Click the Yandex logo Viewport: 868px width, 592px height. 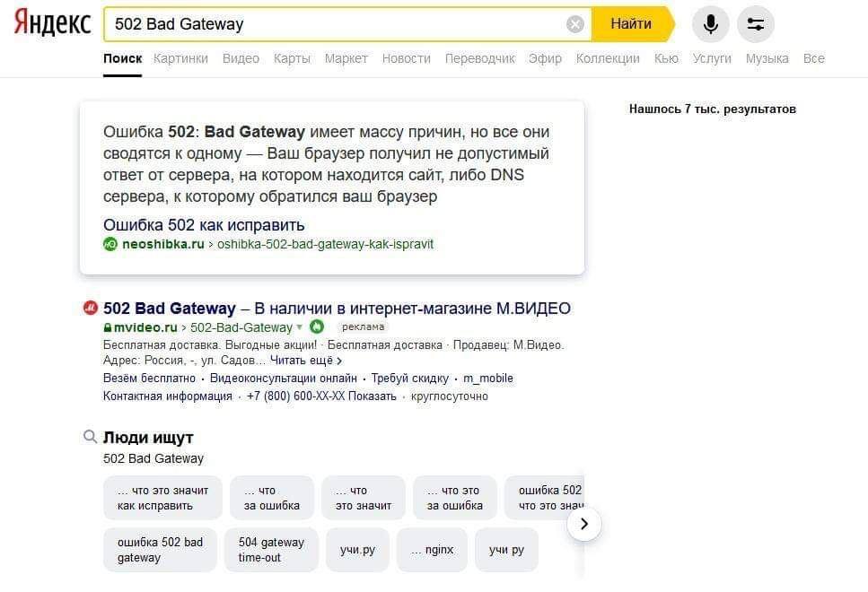[x=52, y=23]
